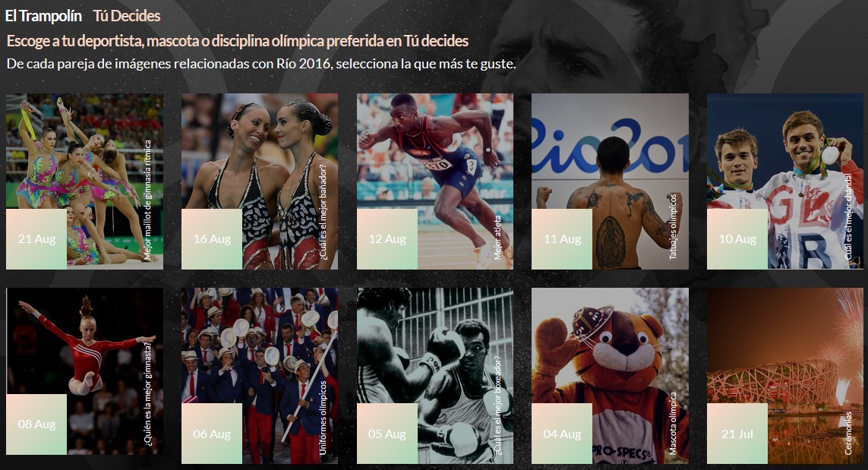This screenshot has width=868, height=470.
Task: Select the mejor boxeador black-and-white photo
Action: click(x=435, y=376)
